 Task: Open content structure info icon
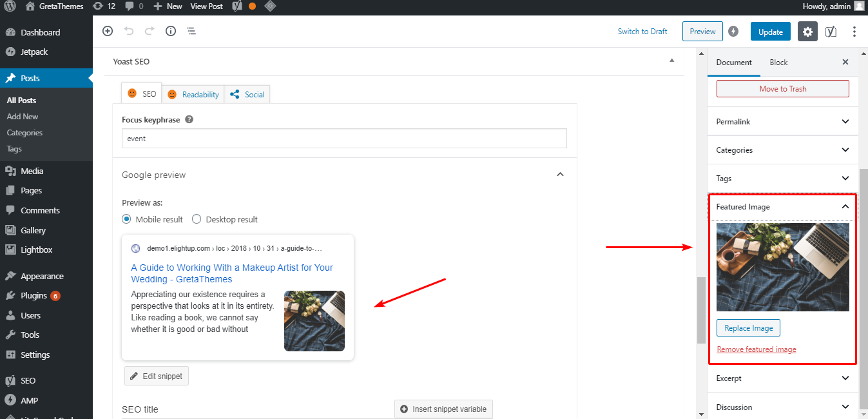[171, 31]
